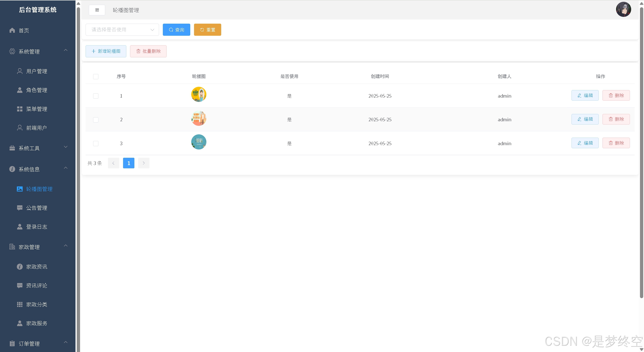
Task: Click the home icon next to 首页
Action: point(12,30)
